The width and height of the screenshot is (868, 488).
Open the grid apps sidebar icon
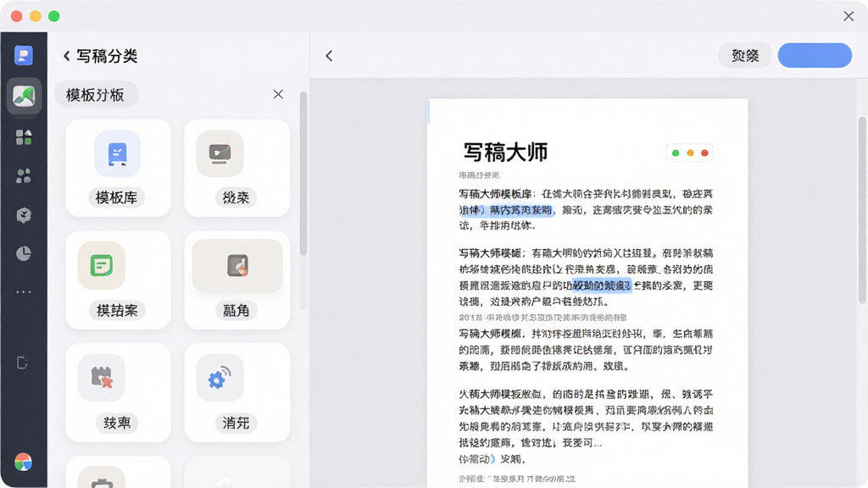pyautogui.click(x=23, y=136)
